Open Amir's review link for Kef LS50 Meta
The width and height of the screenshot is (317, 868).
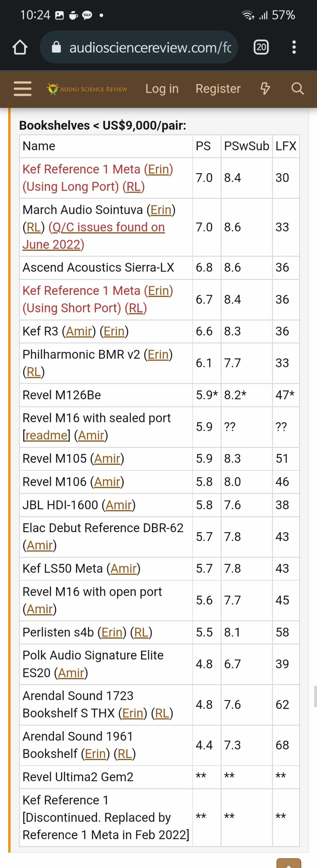click(x=123, y=568)
